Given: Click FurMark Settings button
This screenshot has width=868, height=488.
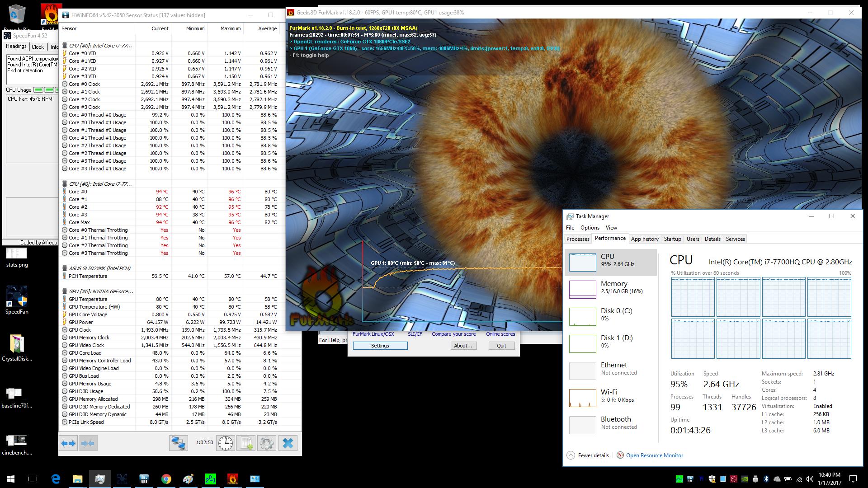Looking at the screenshot, I should tap(380, 346).
